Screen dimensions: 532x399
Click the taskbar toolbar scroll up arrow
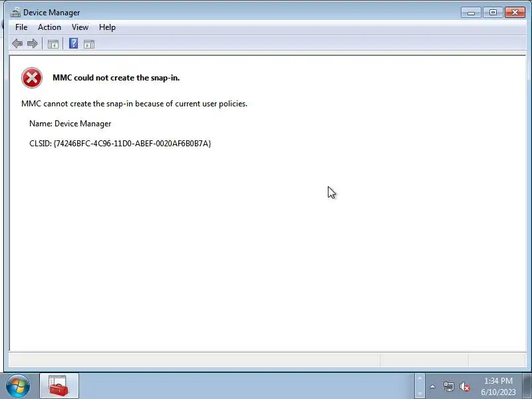coord(420,378)
